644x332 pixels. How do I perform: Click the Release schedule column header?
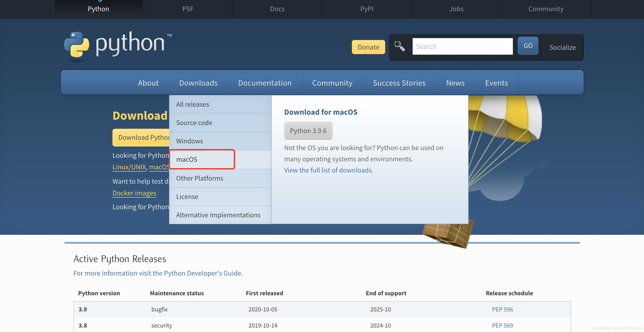pyautogui.click(x=509, y=293)
